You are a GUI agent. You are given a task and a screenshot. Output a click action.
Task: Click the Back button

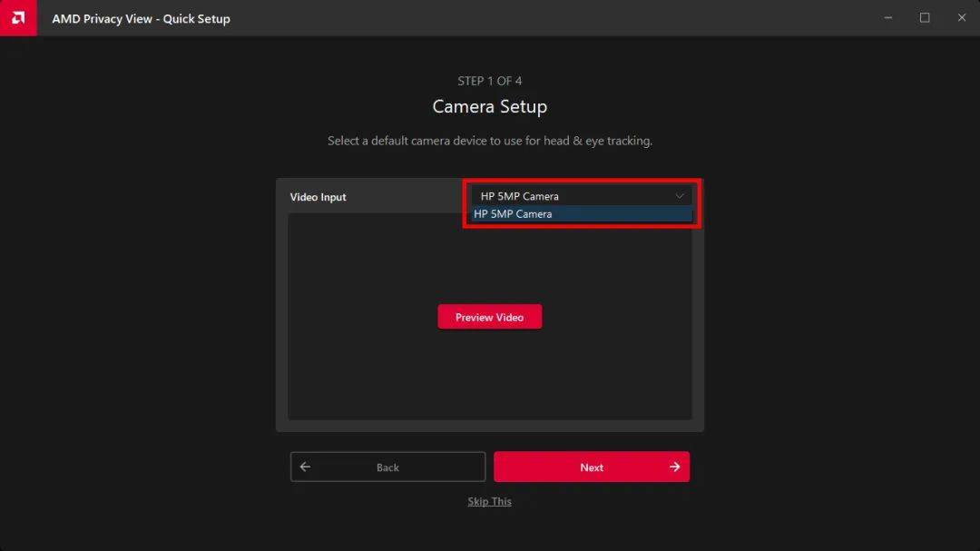click(x=387, y=467)
